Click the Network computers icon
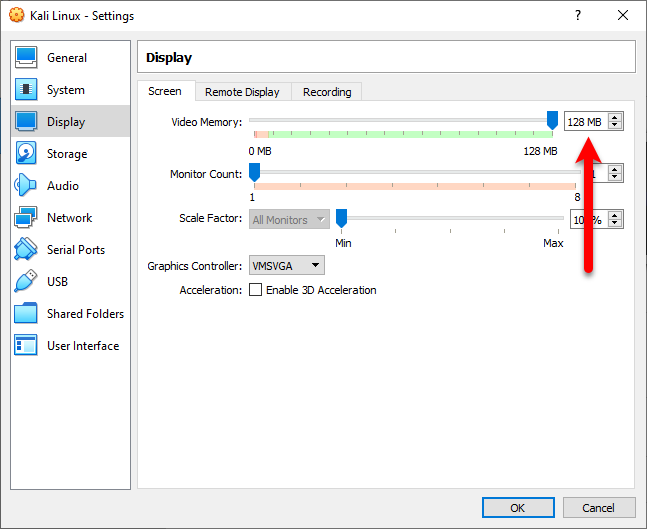 pyautogui.click(x=26, y=217)
